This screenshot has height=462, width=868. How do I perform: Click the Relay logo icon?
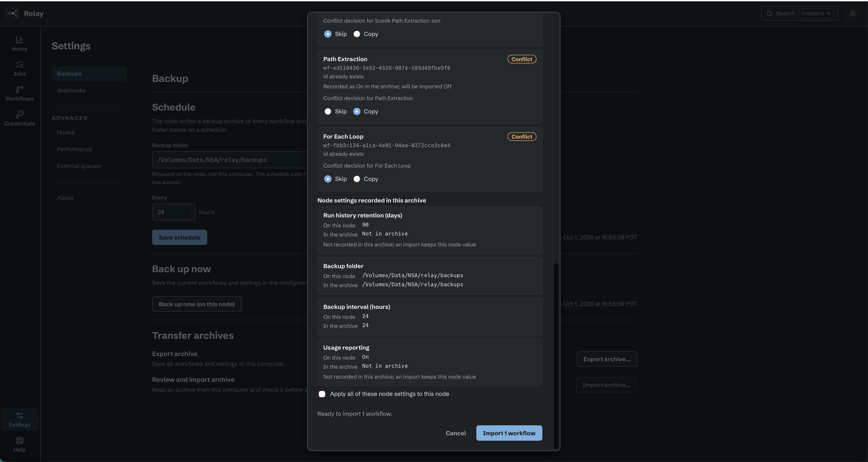12,14
